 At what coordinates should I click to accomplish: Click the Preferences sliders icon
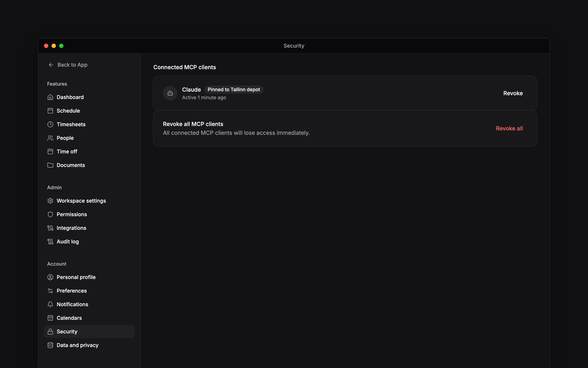(50, 291)
